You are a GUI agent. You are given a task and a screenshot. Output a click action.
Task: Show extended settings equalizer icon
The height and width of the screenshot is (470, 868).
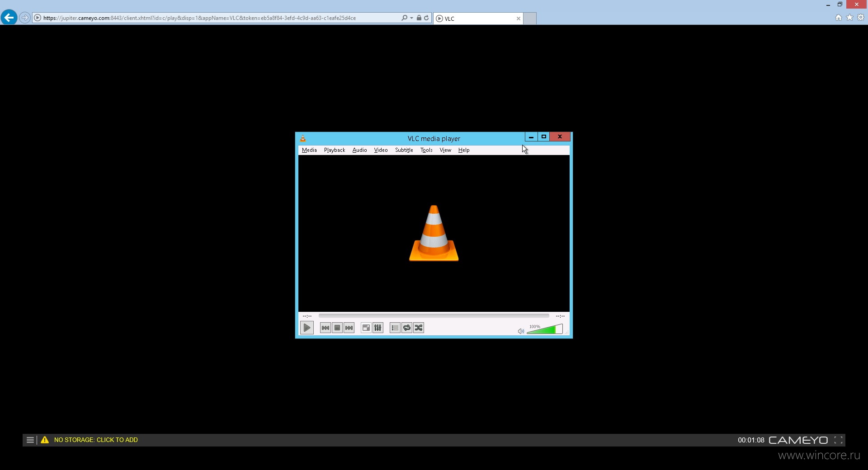(x=378, y=328)
